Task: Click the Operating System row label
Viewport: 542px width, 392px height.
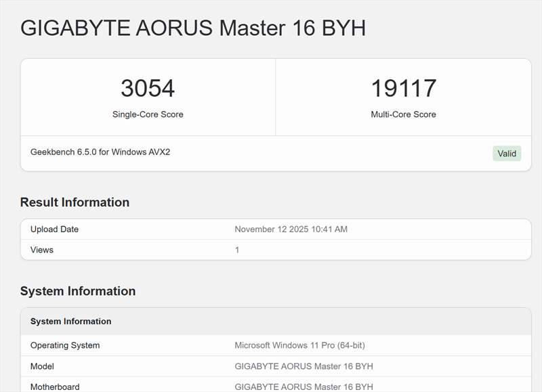Action: pyautogui.click(x=65, y=345)
